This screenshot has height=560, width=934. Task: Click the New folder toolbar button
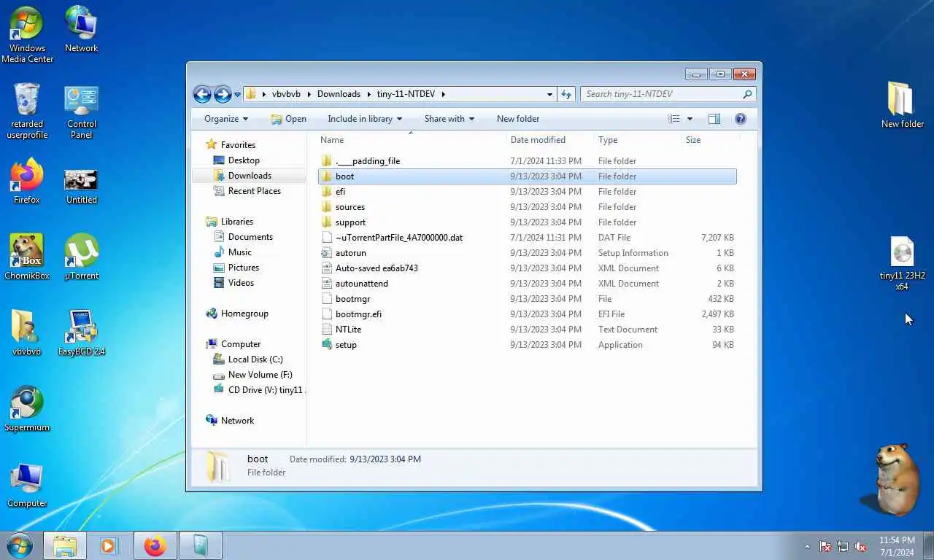(518, 119)
